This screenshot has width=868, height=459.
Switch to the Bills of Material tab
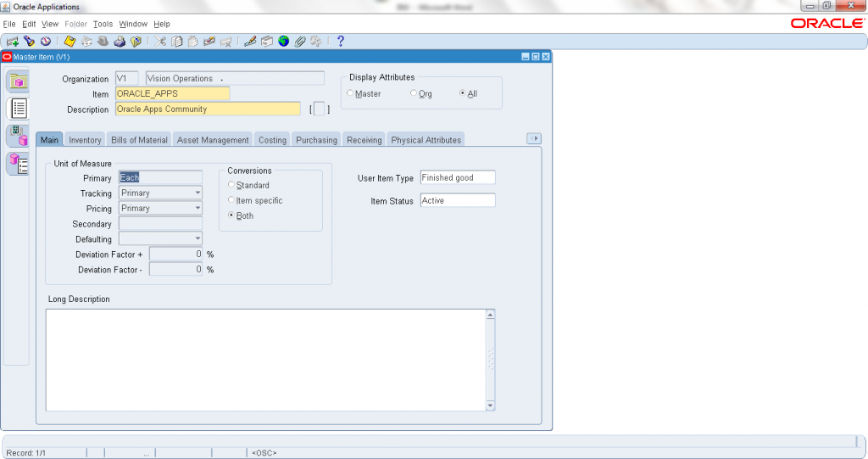(140, 140)
